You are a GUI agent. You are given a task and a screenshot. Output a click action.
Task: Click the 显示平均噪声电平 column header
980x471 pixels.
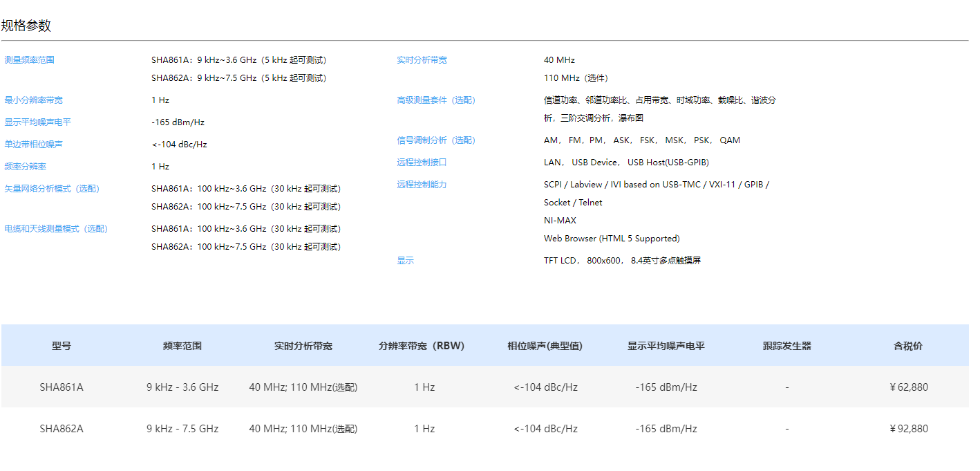point(666,346)
